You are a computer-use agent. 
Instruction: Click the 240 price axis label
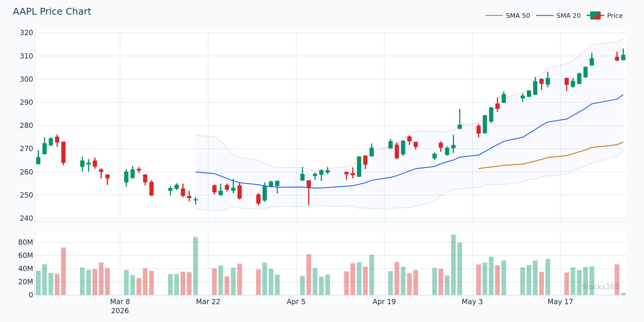pyautogui.click(x=26, y=218)
